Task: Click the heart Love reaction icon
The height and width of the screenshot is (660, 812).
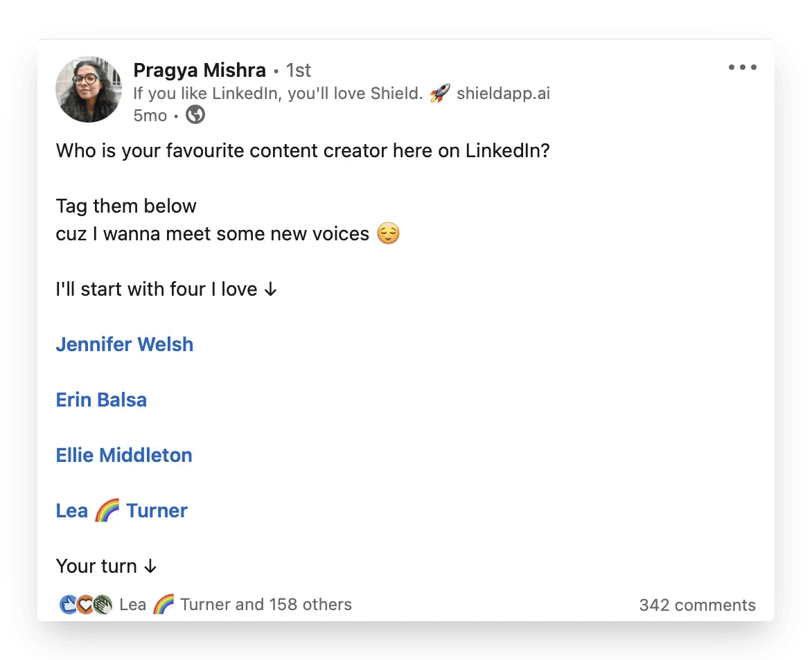Action: (x=85, y=605)
